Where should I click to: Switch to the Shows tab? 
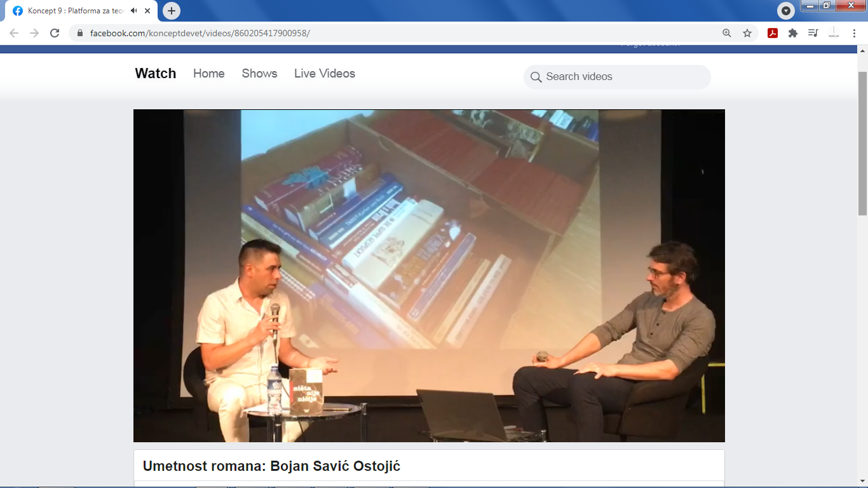coord(259,73)
